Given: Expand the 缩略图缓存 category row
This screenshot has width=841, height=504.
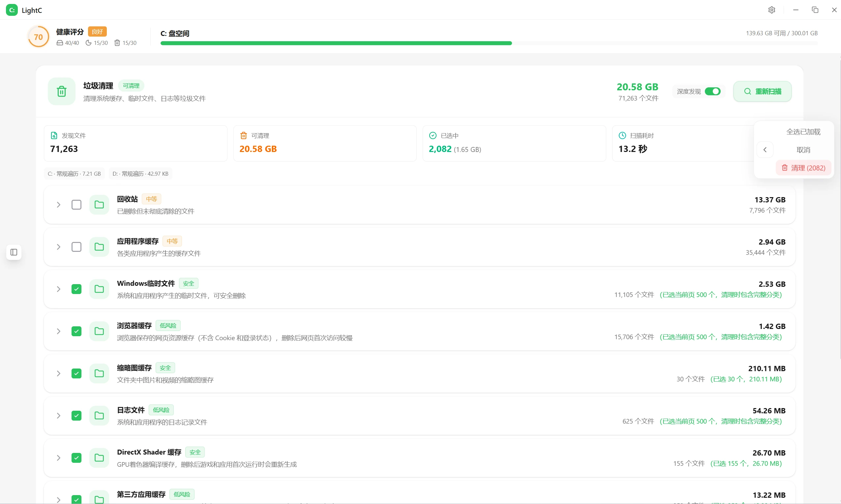Looking at the screenshot, I should pos(58,373).
